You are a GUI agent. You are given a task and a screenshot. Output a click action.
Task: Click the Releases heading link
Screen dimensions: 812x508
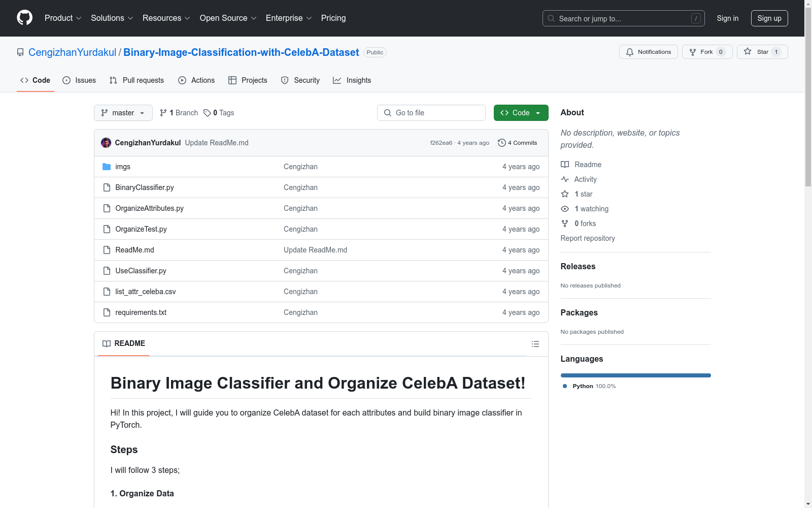578,266
